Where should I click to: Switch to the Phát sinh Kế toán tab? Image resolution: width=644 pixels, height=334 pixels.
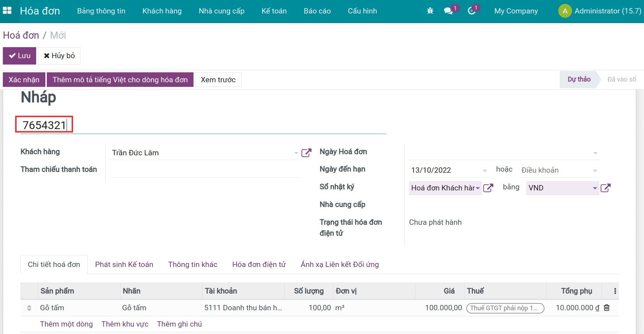[124, 265]
